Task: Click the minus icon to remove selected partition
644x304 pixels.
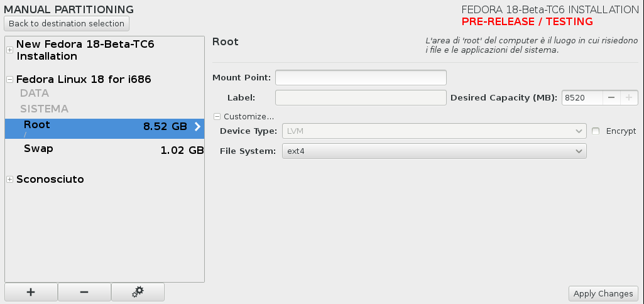Action: click(x=84, y=292)
